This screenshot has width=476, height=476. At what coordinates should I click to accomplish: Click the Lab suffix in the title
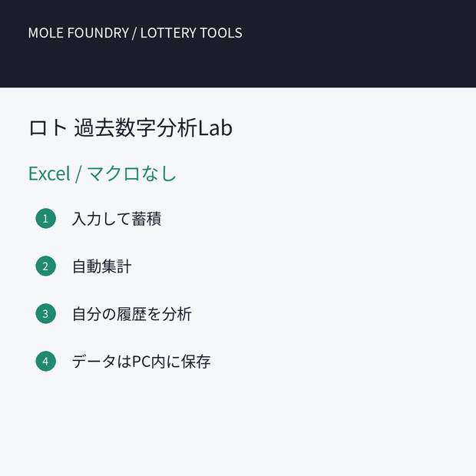(215, 127)
